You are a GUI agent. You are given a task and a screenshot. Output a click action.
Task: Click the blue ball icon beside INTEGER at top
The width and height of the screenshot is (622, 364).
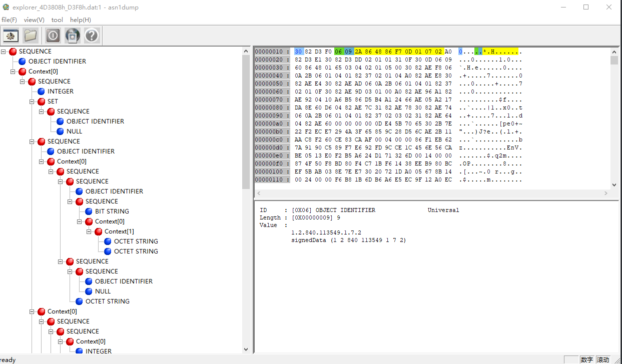(42, 91)
